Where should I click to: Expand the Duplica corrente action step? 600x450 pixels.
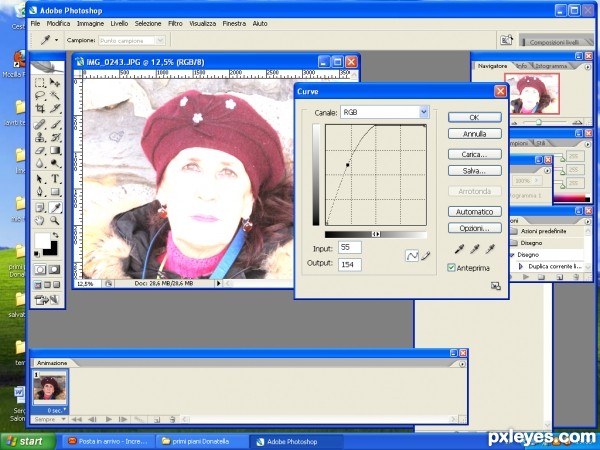(520, 266)
